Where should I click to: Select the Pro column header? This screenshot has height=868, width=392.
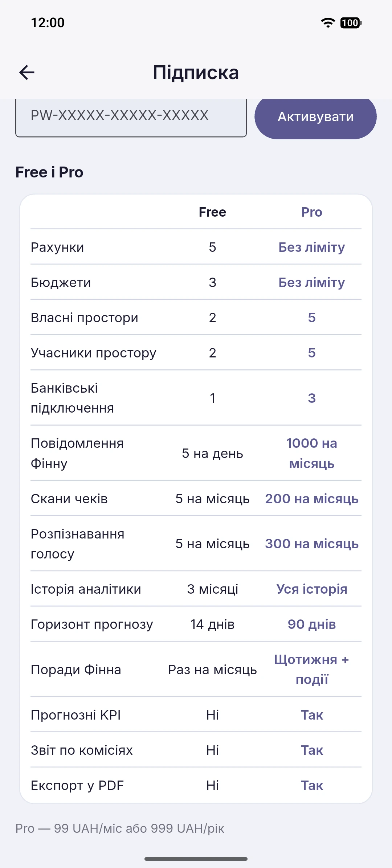click(311, 212)
